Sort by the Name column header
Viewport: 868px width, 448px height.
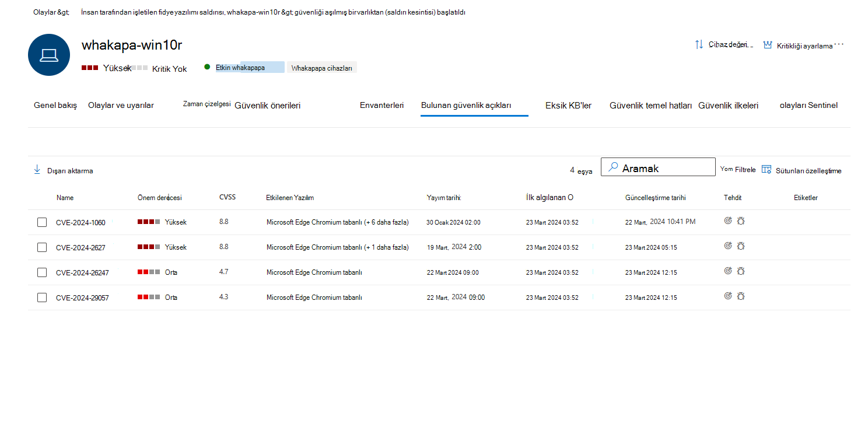pos(65,198)
